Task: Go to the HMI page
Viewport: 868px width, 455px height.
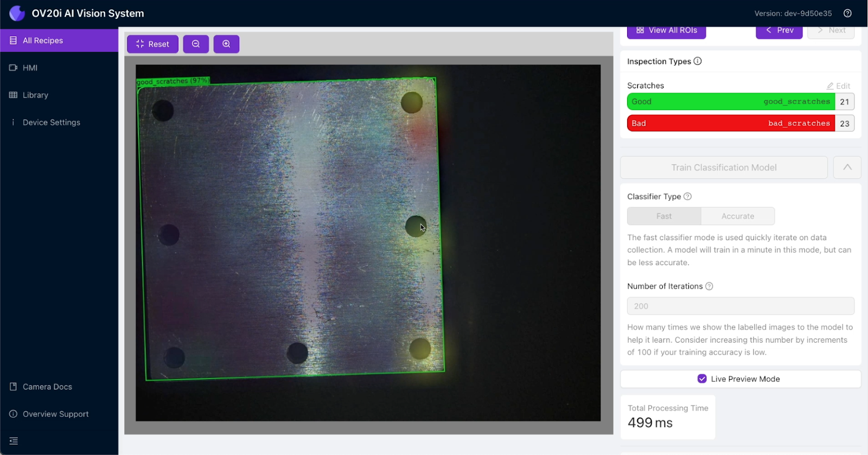Action: [x=59, y=68]
